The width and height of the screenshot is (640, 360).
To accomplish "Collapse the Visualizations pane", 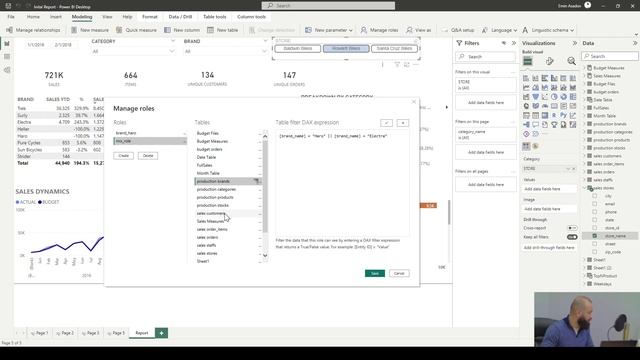I will [575, 43].
